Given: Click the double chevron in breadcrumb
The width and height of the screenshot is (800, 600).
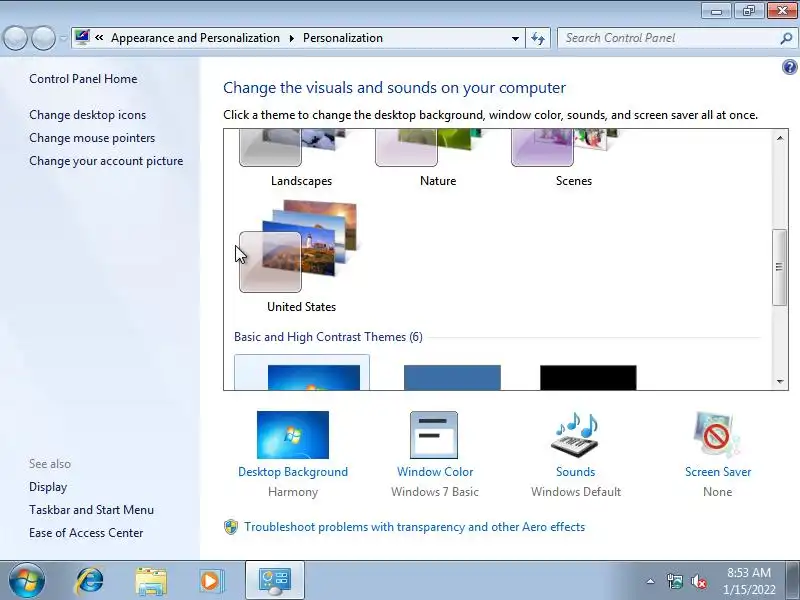Looking at the screenshot, I should click(99, 38).
